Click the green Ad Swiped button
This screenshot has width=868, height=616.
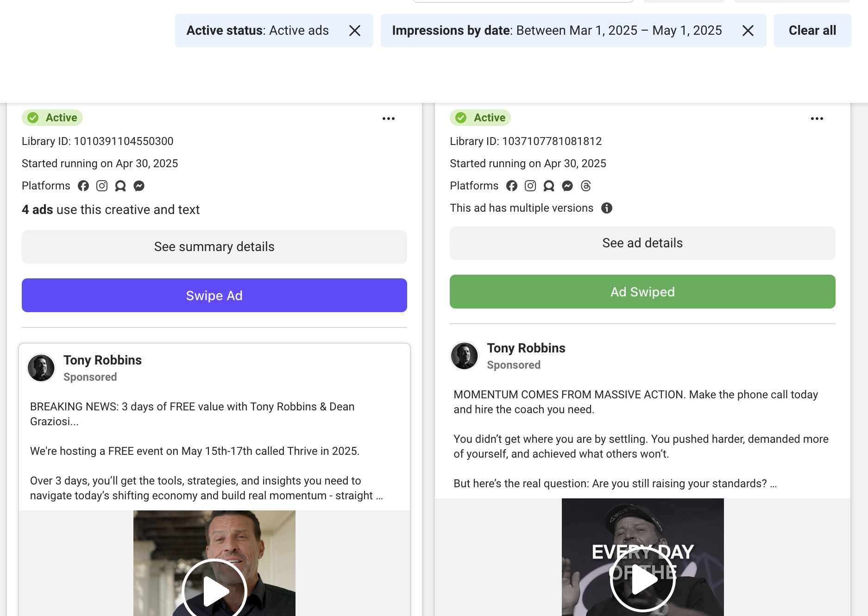642,292
